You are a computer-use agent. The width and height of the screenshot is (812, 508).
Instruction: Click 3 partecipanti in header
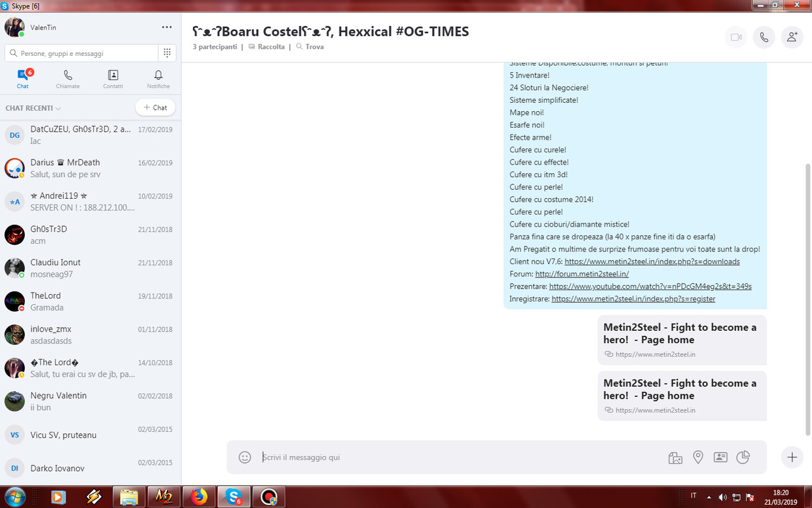(215, 47)
